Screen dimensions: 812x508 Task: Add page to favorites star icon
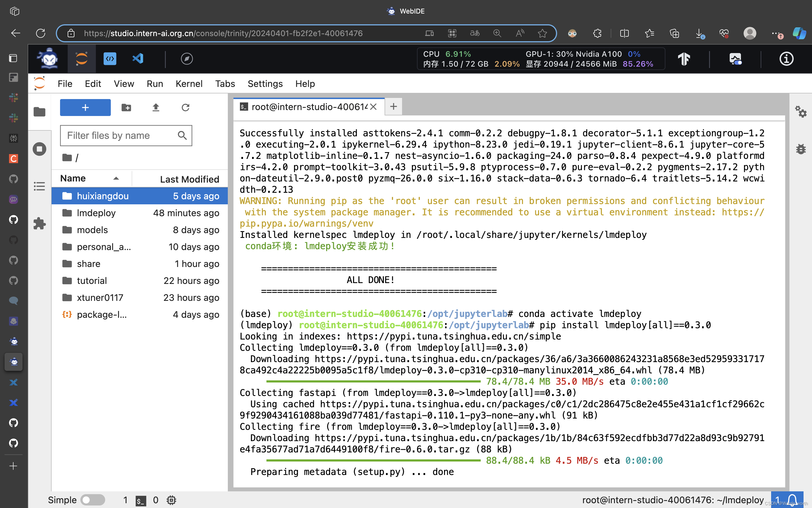(542, 33)
